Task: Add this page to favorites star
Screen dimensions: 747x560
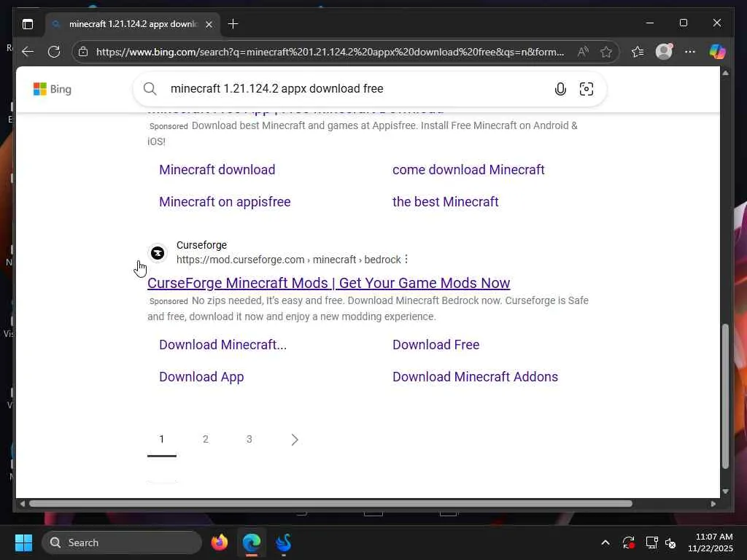Action: point(606,52)
